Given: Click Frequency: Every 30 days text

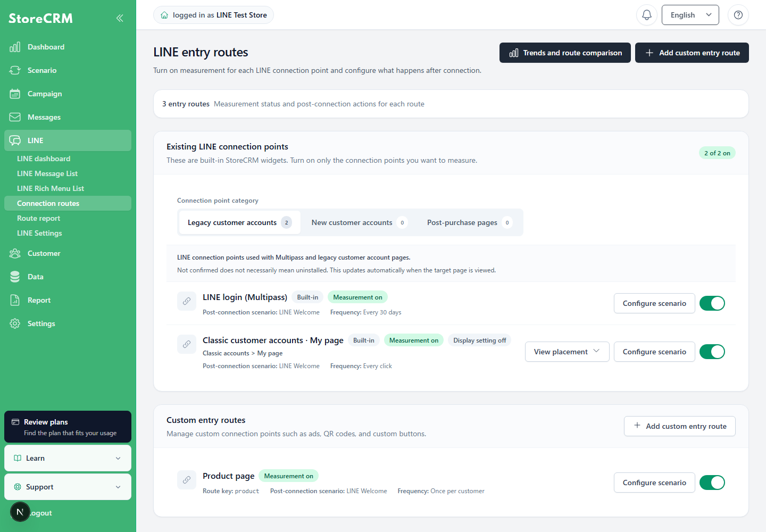Looking at the screenshot, I should point(365,312).
